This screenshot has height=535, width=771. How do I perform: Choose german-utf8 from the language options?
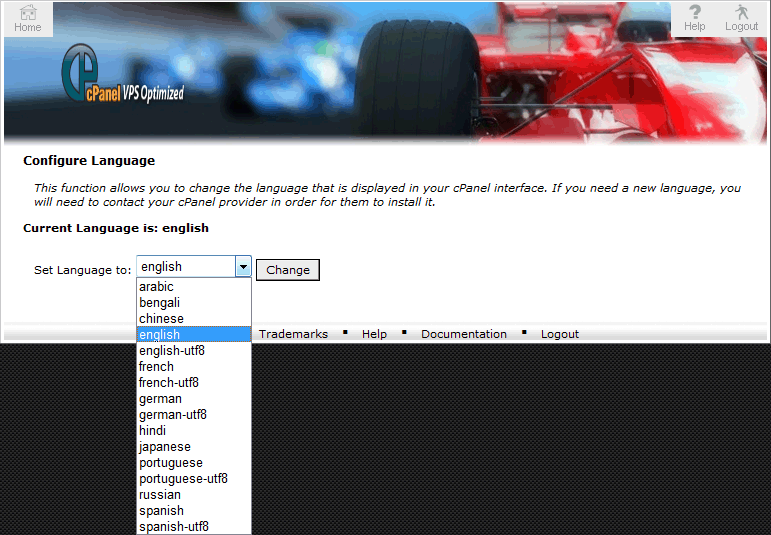pos(194,415)
